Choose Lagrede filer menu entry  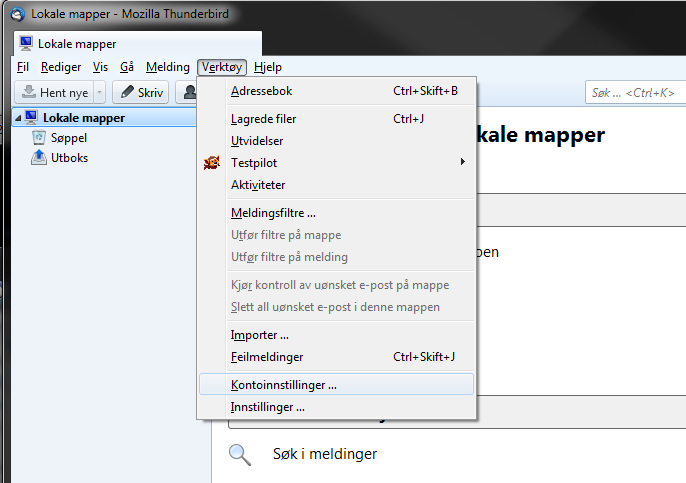pyautogui.click(x=336, y=119)
